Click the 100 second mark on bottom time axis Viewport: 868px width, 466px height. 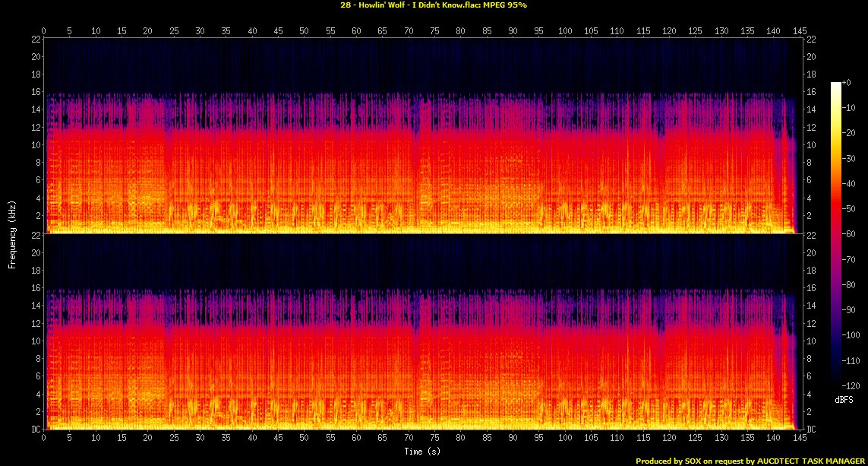click(x=564, y=439)
